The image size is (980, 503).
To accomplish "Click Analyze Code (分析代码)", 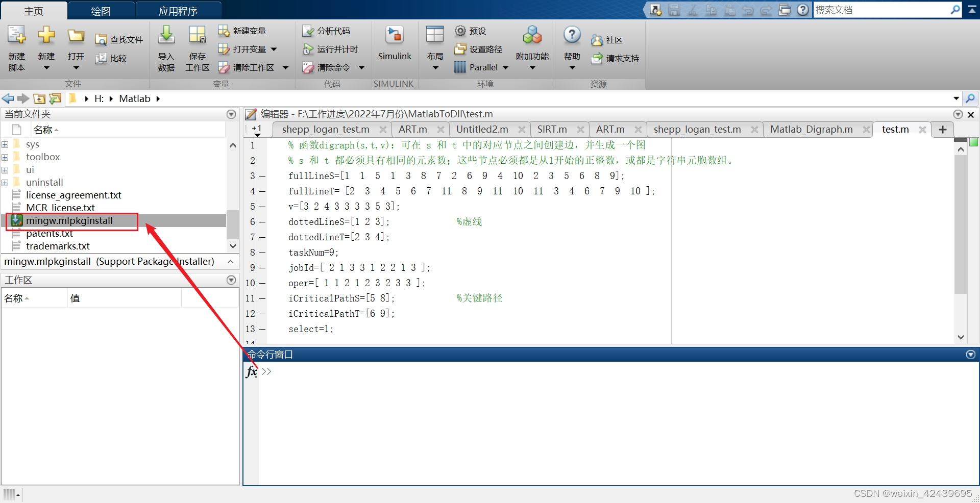I will [x=326, y=31].
